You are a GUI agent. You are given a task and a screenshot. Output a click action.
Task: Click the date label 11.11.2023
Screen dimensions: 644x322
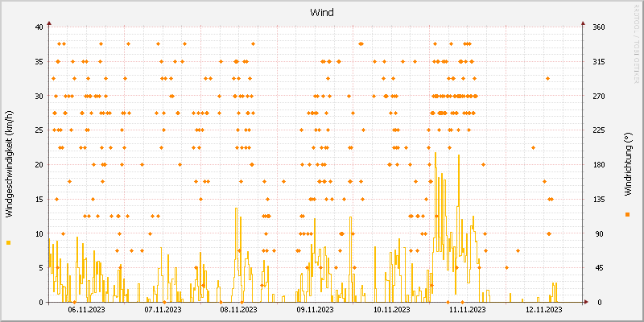pos(468,309)
